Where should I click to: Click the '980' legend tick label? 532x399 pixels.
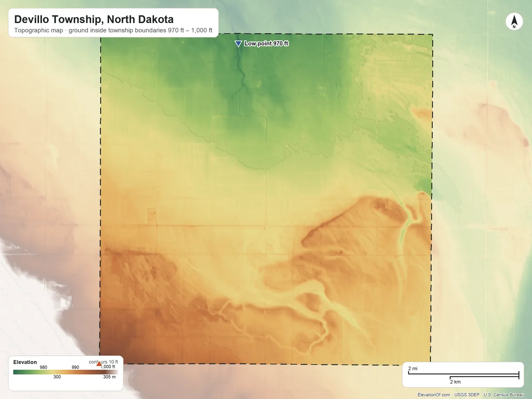point(43,367)
